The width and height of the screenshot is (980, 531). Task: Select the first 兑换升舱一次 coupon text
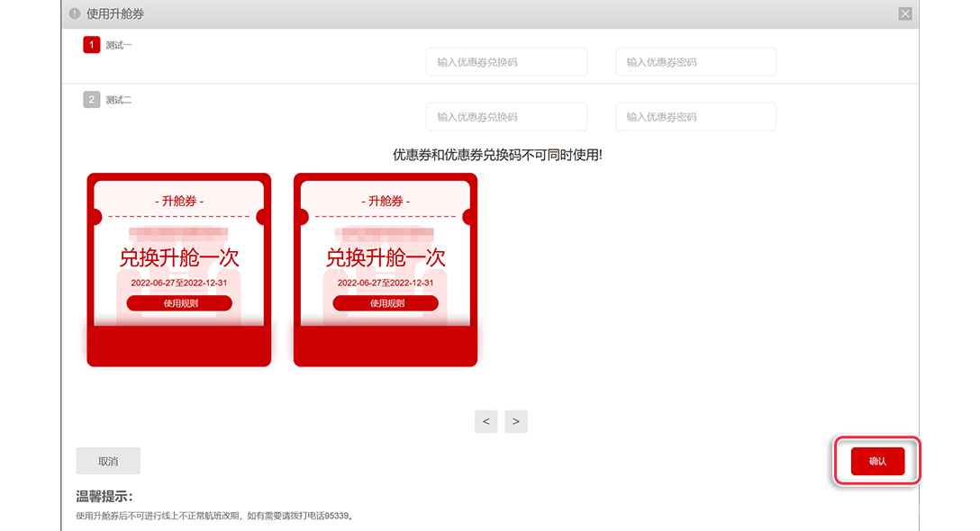[x=179, y=257]
